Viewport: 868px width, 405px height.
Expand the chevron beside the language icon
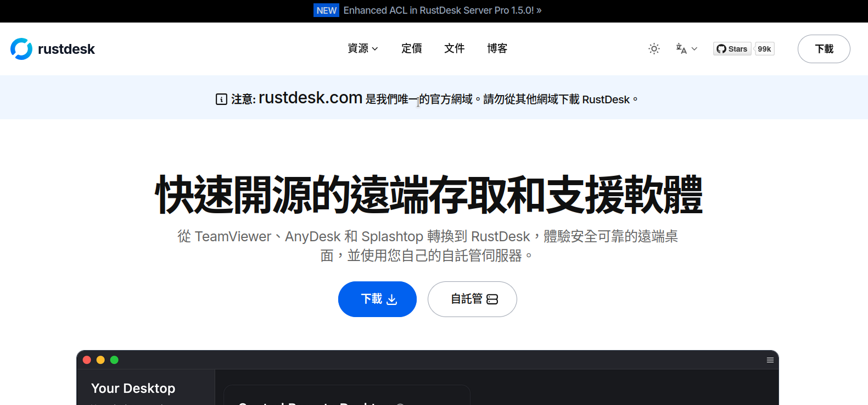[695, 49]
